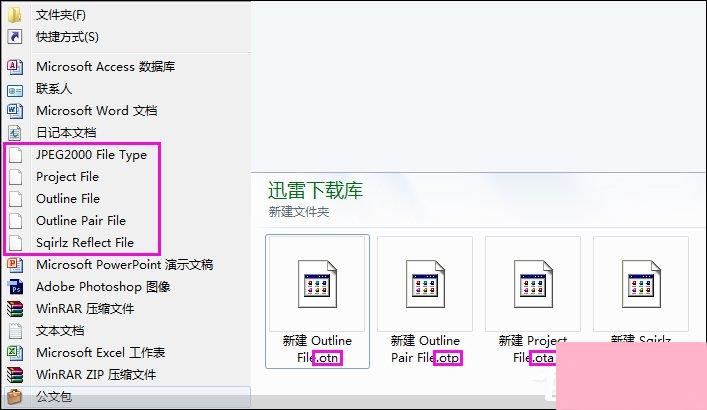The height and width of the screenshot is (410, 707).
Task: Click the shortcut arrow icon beside 快捷方式(S)
Action: coord(15,37)
